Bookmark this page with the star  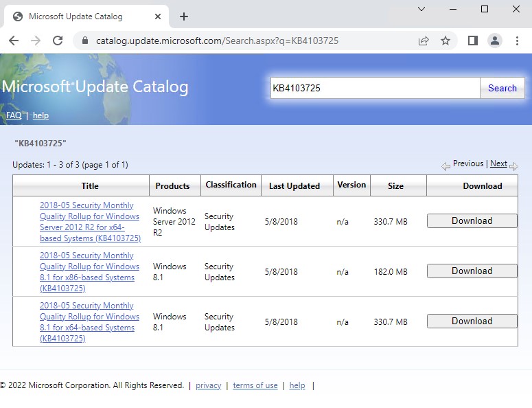tap(445, 41)
